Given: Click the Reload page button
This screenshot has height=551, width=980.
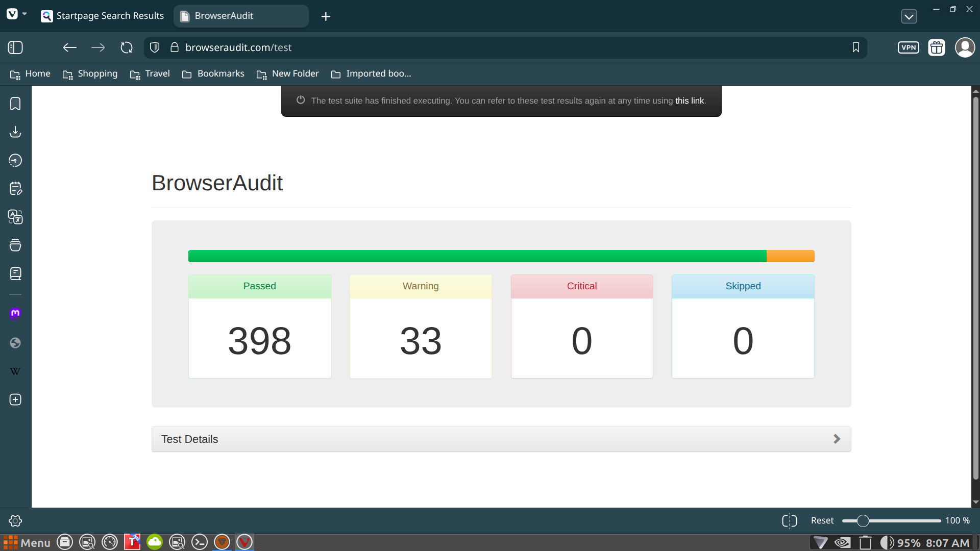Looking at the screenshot, I should [126, 47].
